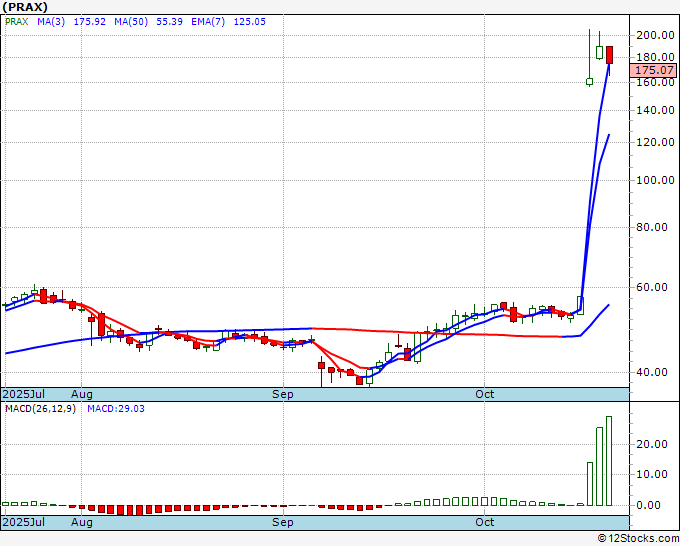680x546 pixels.
Task: Click the MA(50) indicator label
Action: click(131, 22)
